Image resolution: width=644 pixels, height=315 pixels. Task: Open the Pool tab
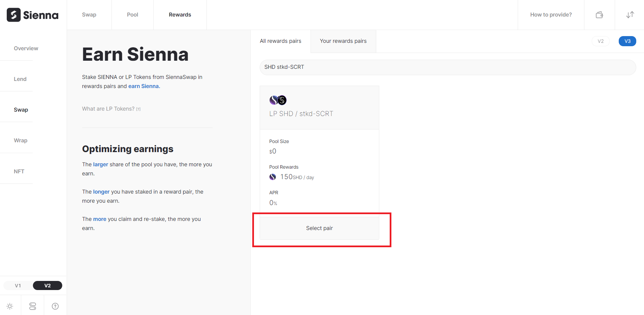(133, 15)
